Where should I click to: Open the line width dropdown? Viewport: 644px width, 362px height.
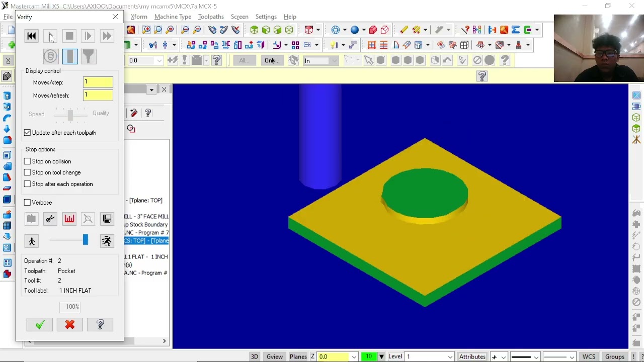pyautogui.click(x=572, y=357)
